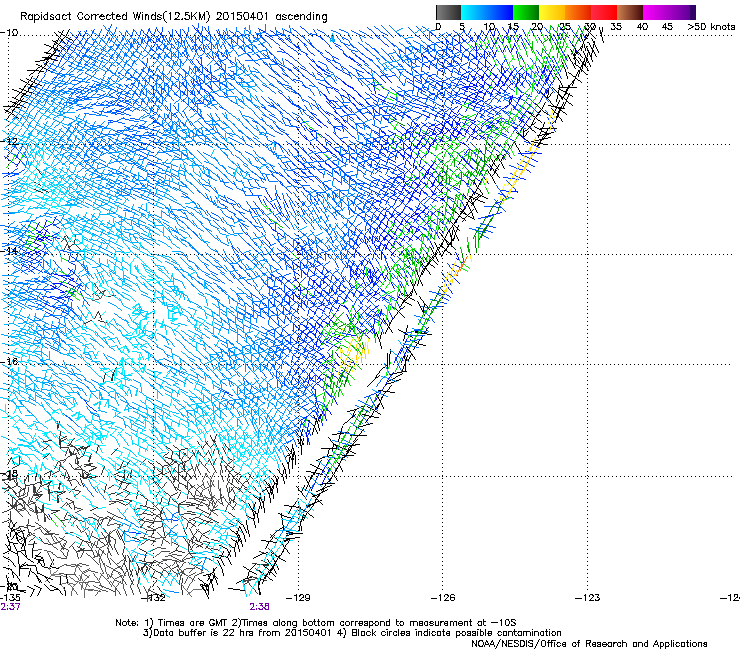Click the '15' label under the color bar
Image resolution: width=740 pixels, height=650 pixels.
tap(513, 26)
